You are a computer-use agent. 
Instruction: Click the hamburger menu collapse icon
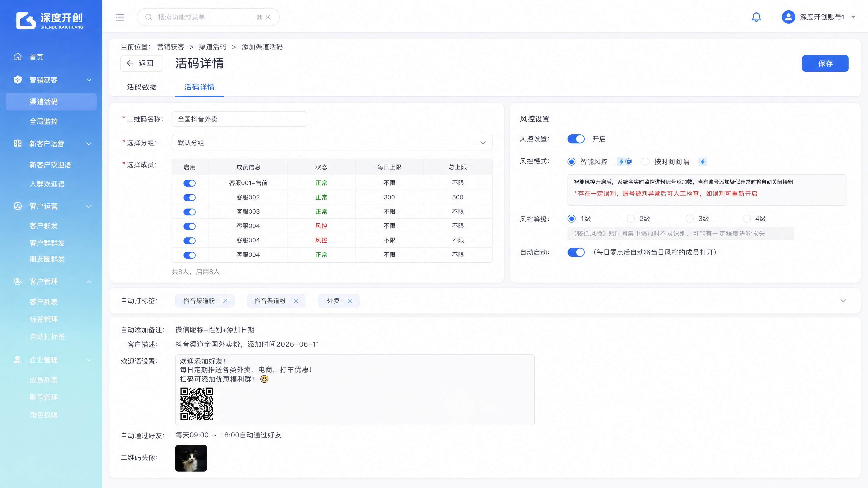[120, 17]
